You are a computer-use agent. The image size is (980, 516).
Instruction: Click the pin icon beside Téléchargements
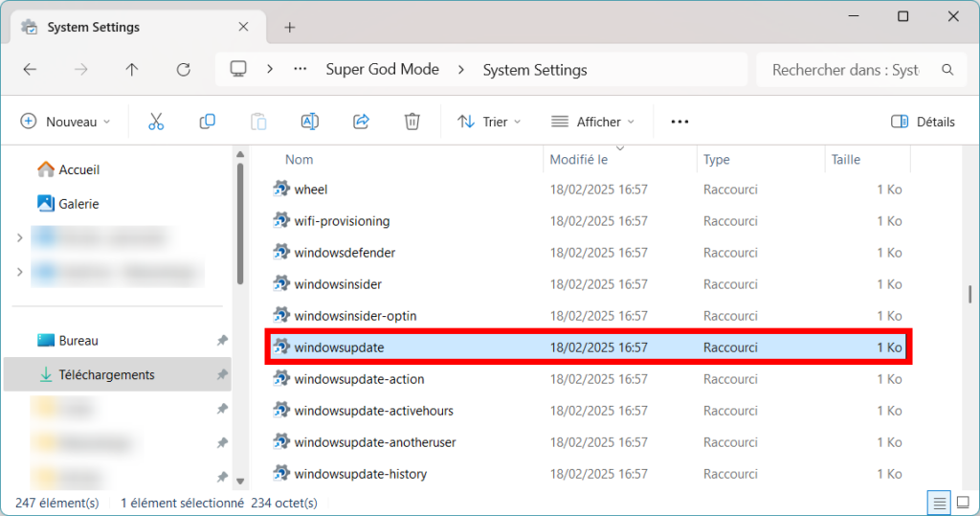point(222,374)
